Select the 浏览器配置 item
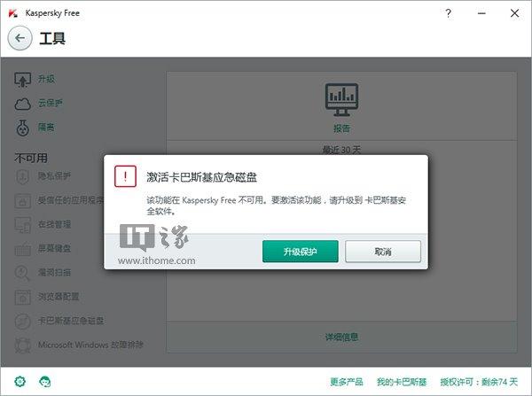The height and width of the screenshot is (396, 532). [59, 297]
